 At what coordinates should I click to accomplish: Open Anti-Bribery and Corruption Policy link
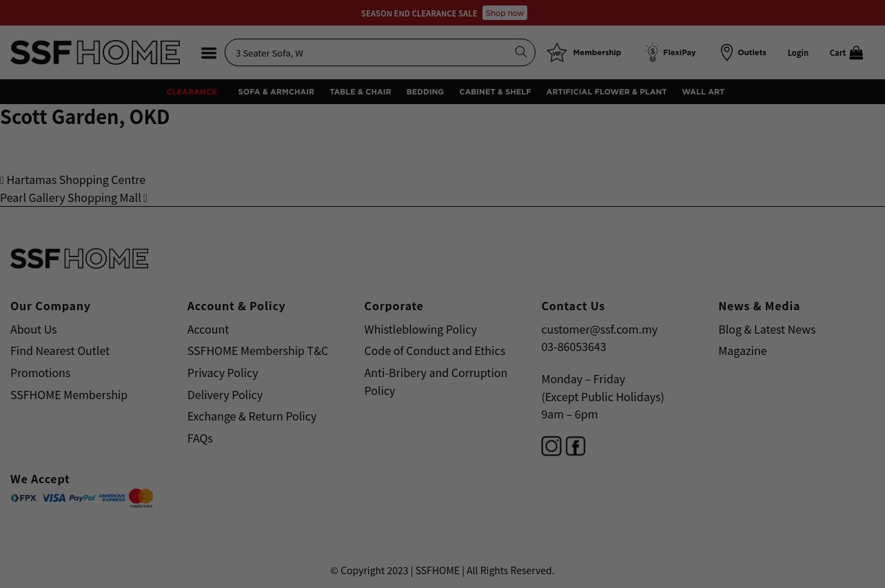[x=436, y=382]
